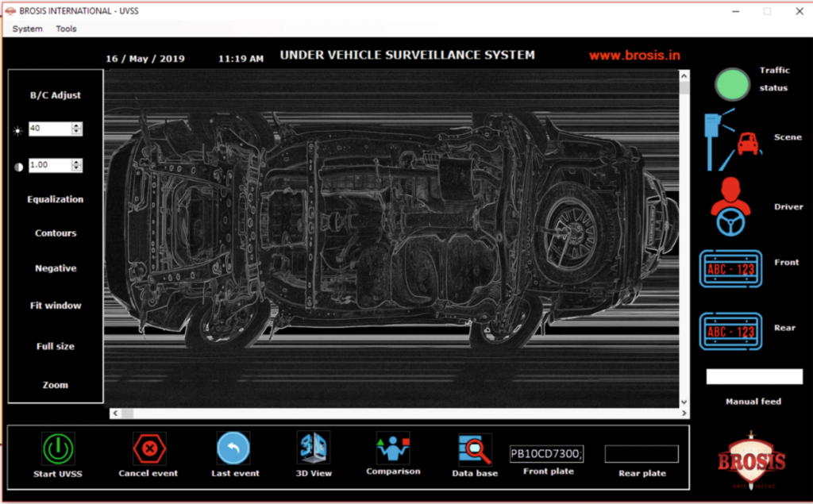Decrease the contrast value spinner
813x504 pixels.
coord(77,169)
